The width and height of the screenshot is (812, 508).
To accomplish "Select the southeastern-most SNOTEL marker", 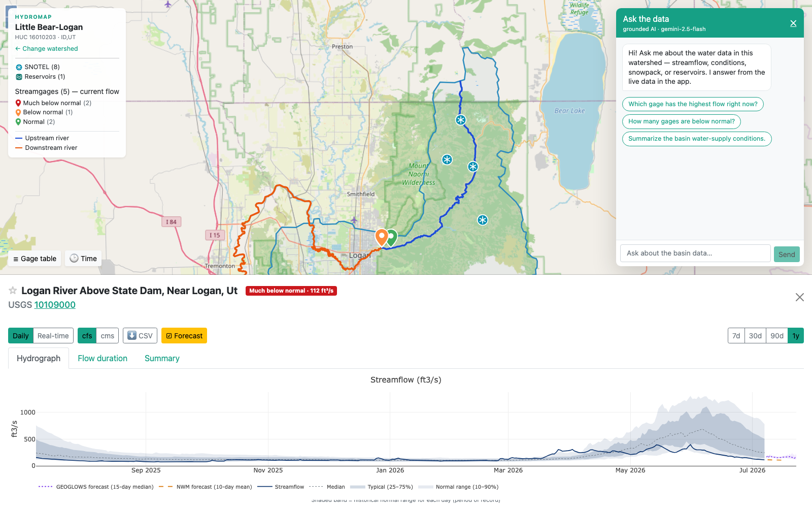I will 482,220.
